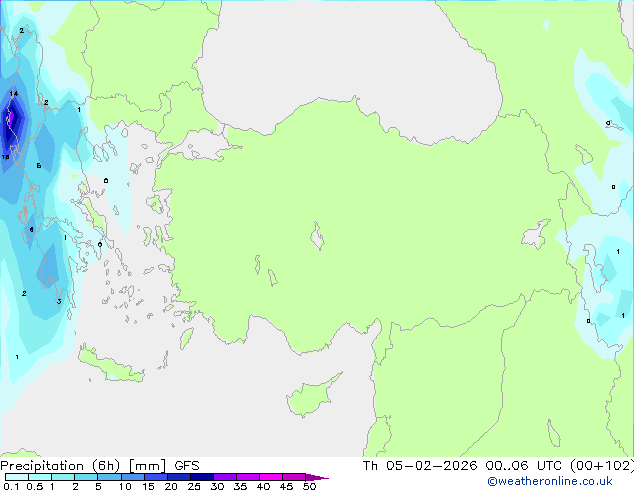634x490 pixels.
Task: Select the 1–2 mm legend color cell
Action: click(63, 477)
